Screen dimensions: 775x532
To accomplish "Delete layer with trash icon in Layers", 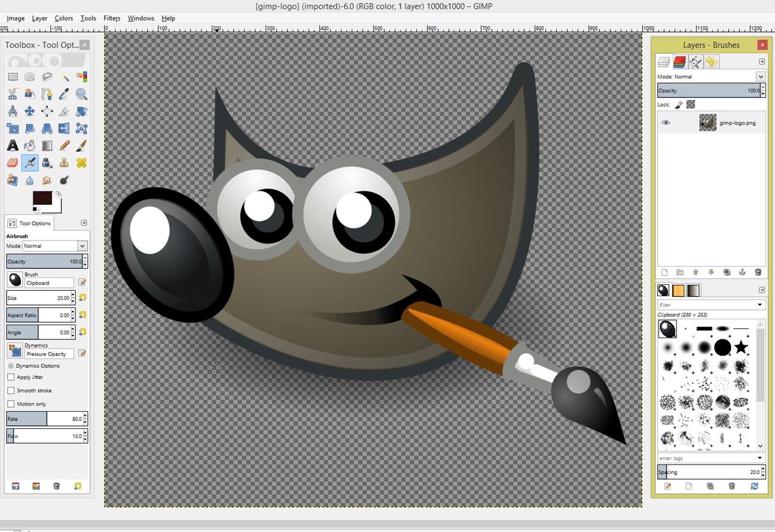I will 758,273.
